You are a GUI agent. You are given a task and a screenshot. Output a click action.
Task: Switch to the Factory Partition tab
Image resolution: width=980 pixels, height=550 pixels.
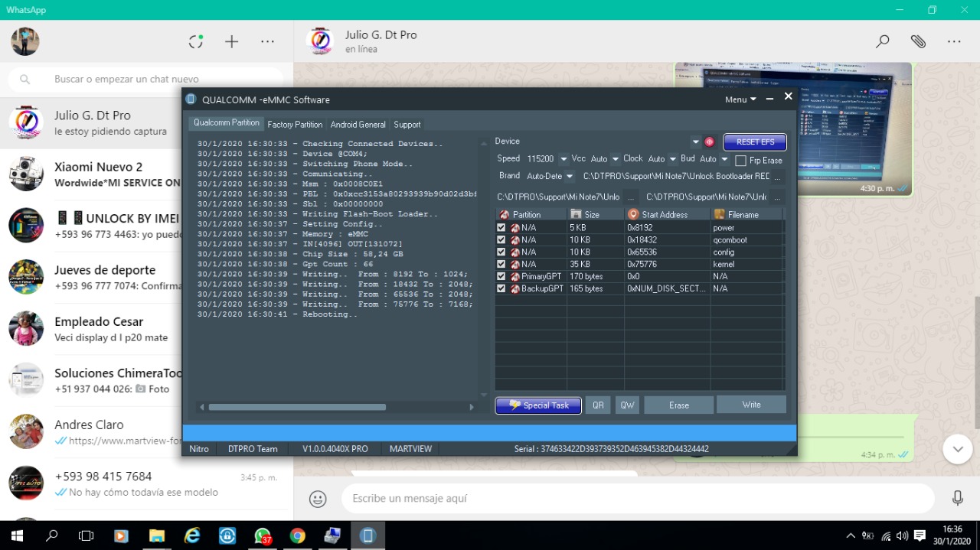click(x=295, y=124)
